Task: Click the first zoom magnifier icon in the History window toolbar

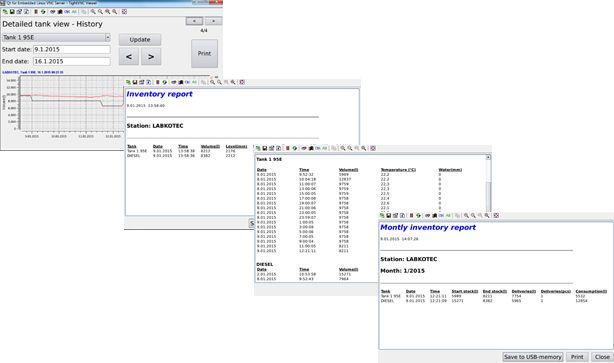Action: [x=93, y=12]
